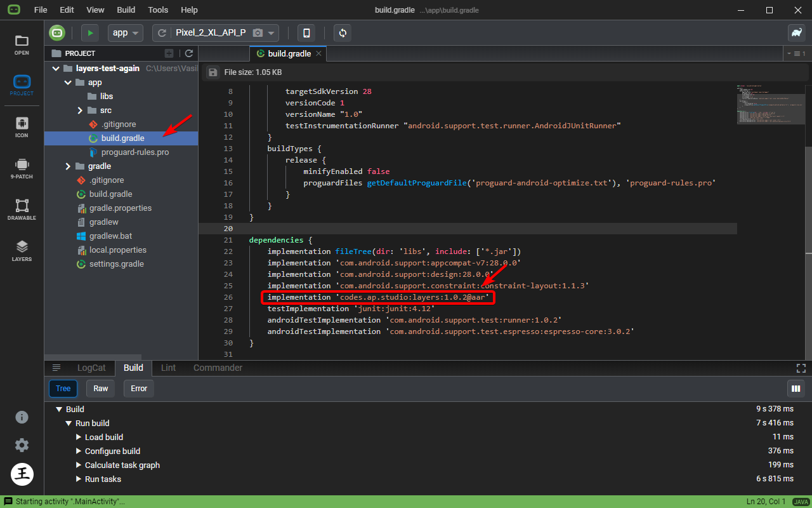Switch build output to Tree view

click(63, 389)
